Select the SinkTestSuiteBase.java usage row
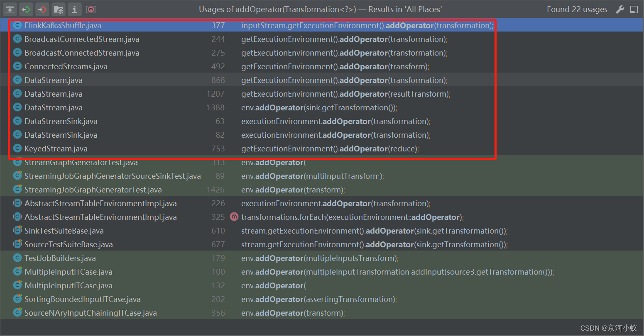Screen dimensions: 644x336 [x=322, y=231]
